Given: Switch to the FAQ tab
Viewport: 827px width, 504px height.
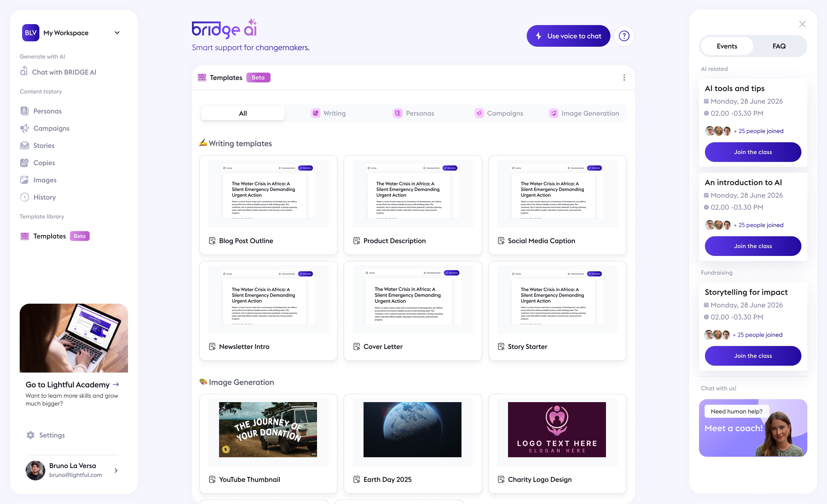Looking at the screenshot, I should coord(779,46).
